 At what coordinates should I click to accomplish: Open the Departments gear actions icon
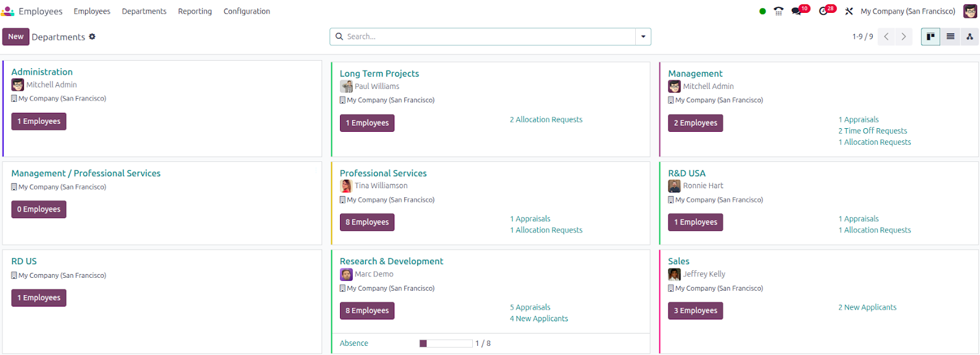coord(92,37)
